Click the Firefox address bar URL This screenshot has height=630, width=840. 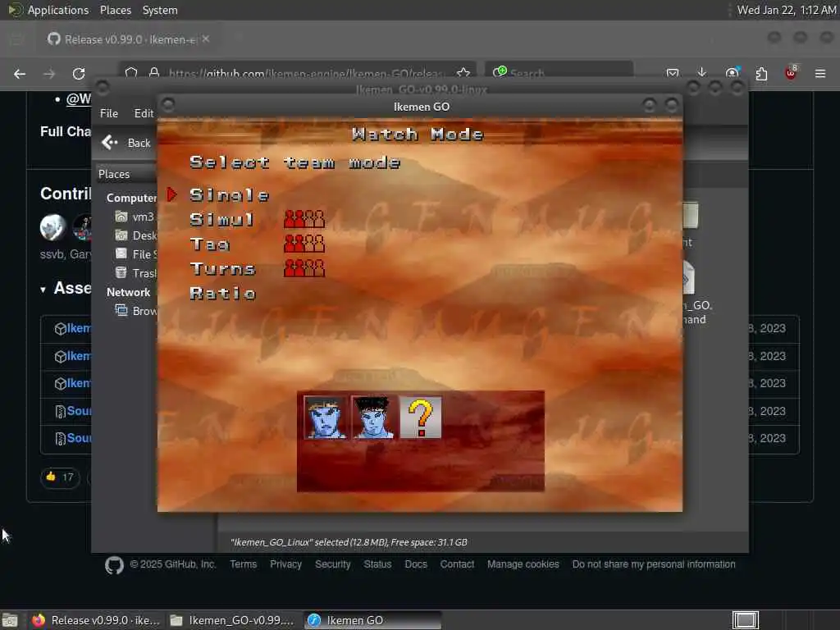point(305,73)
